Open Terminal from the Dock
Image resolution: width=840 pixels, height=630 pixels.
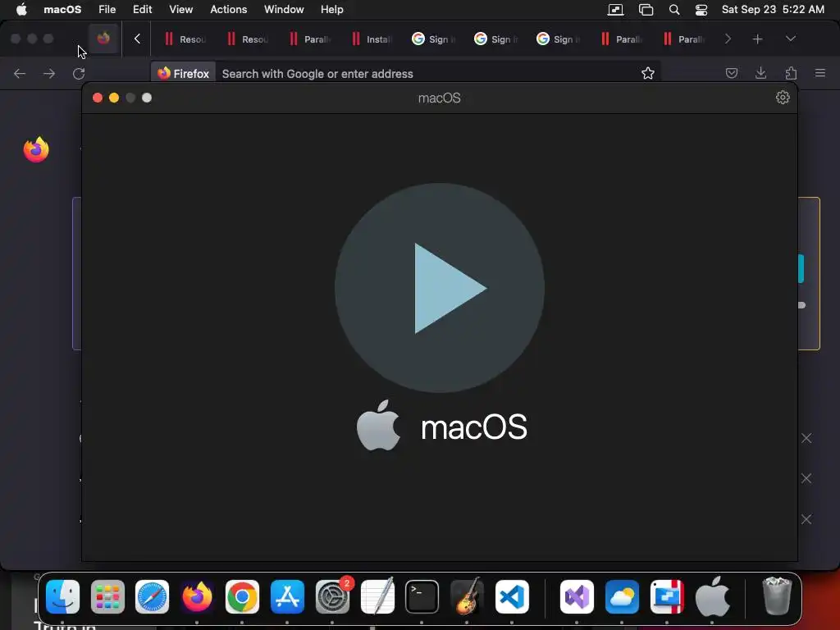422,596
